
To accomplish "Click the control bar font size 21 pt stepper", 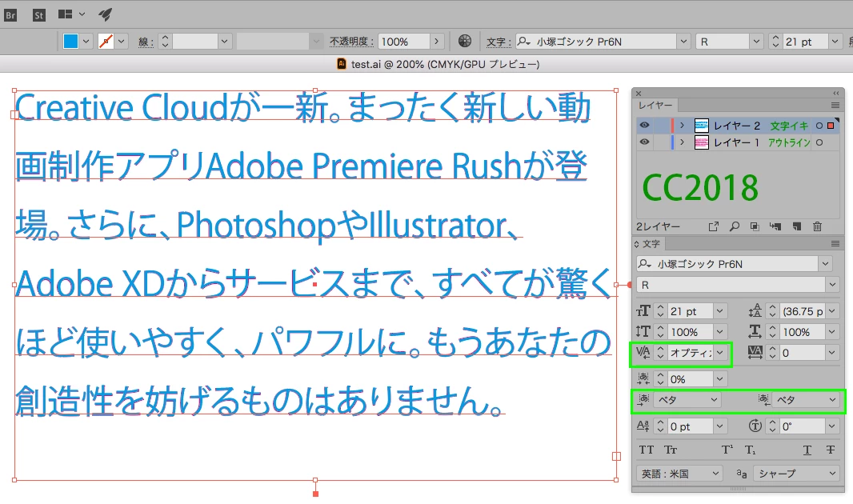I will click(775, 42).
